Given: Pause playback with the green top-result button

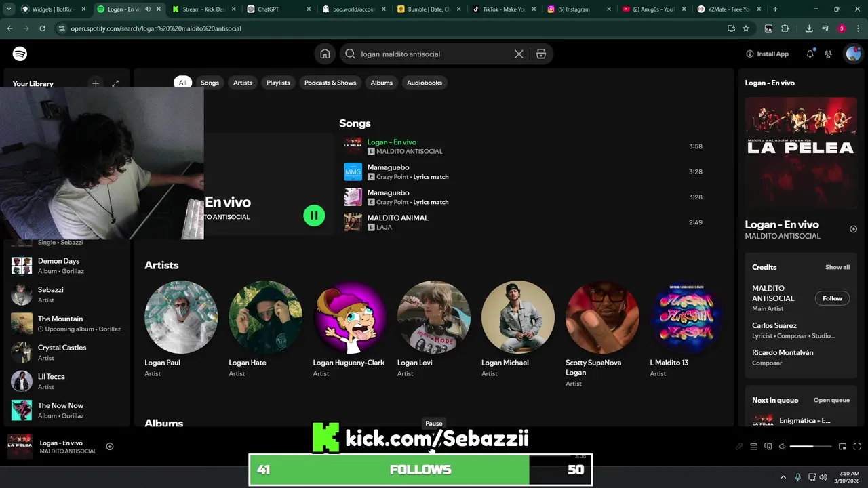Looking at the screenshot, I should (314, 216).
